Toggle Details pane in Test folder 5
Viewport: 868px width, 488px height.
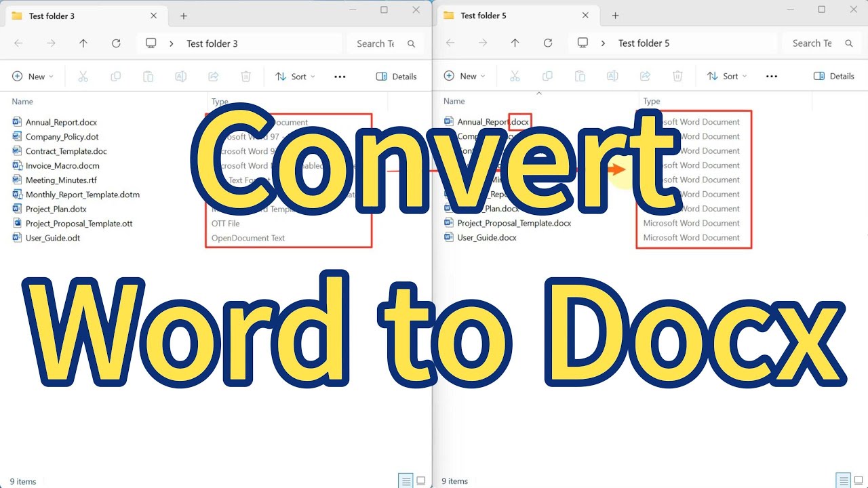834,76
